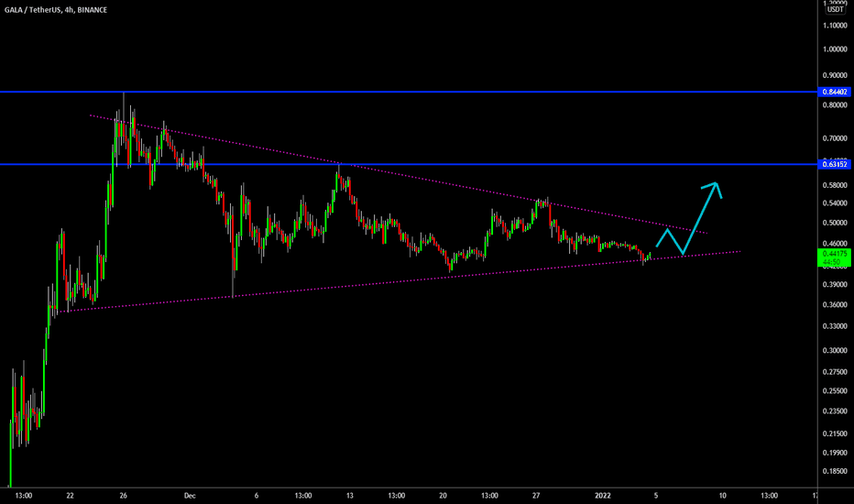Click the 0.70000 price axis label
This screenshot has height=504, width=854.
coord(835,139)
